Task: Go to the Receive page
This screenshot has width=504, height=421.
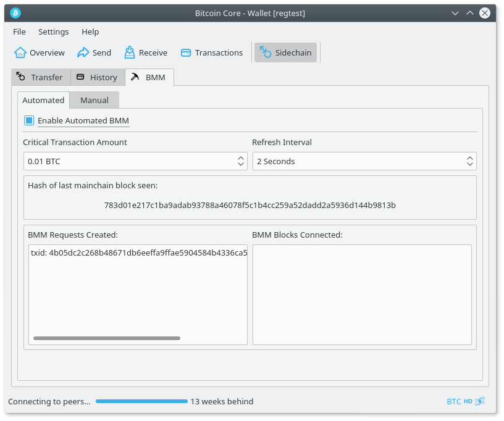Action: (x=146, y=52)
